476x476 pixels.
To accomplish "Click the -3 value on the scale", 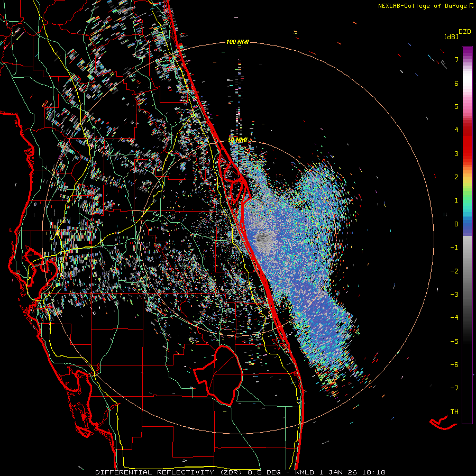I will [x=454, y=294].
